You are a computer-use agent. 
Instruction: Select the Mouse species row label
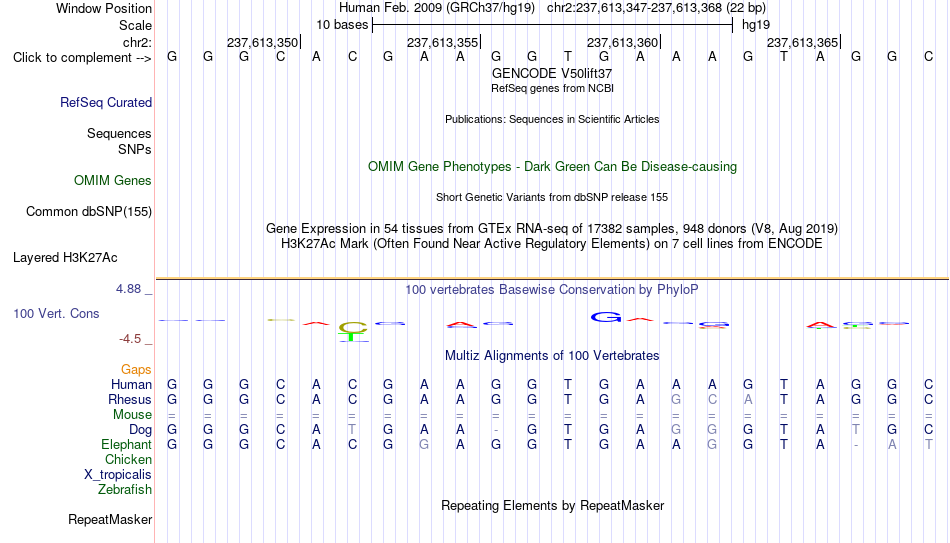[133, 415]
